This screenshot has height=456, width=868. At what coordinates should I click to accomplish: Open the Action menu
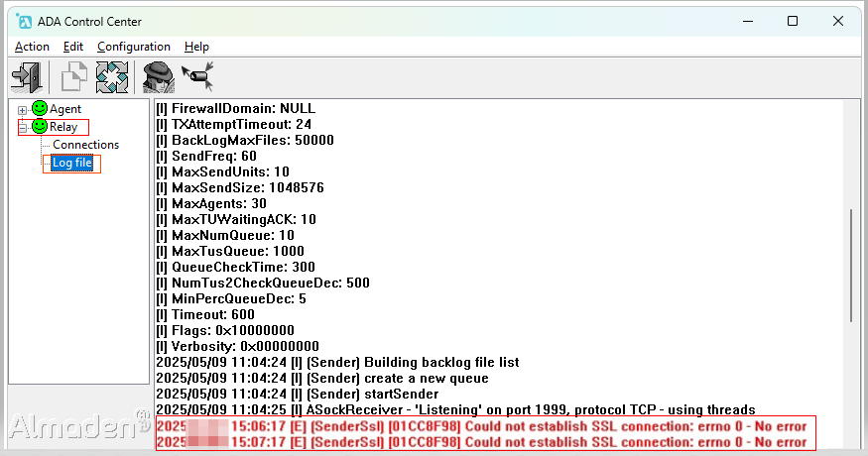[32, 47]
